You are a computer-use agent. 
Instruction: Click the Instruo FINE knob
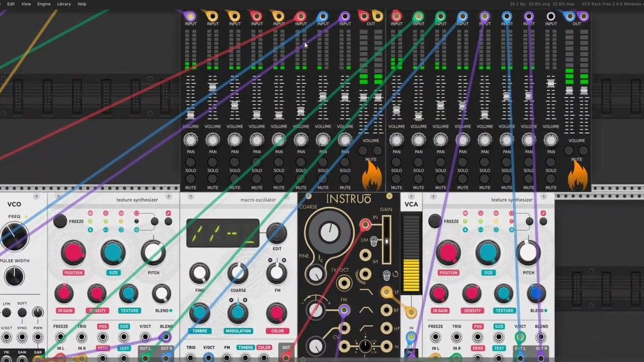pyautogui.click(x=315, y=274)
